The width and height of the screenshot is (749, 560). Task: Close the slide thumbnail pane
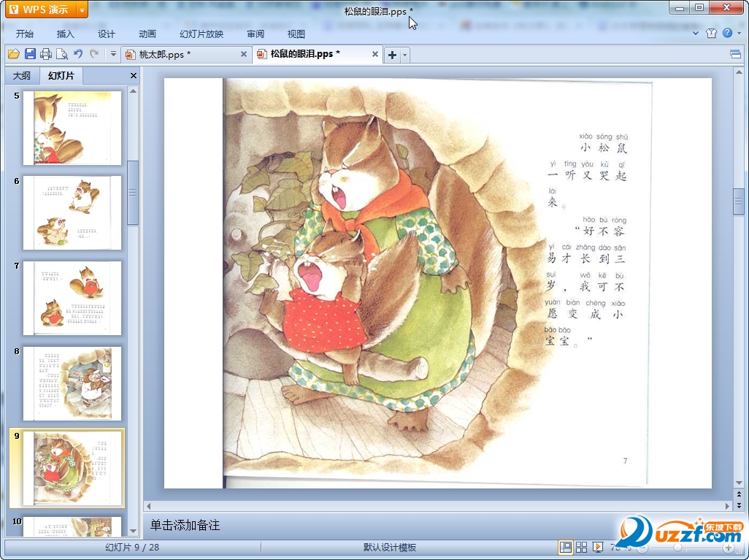pos(134,75)
